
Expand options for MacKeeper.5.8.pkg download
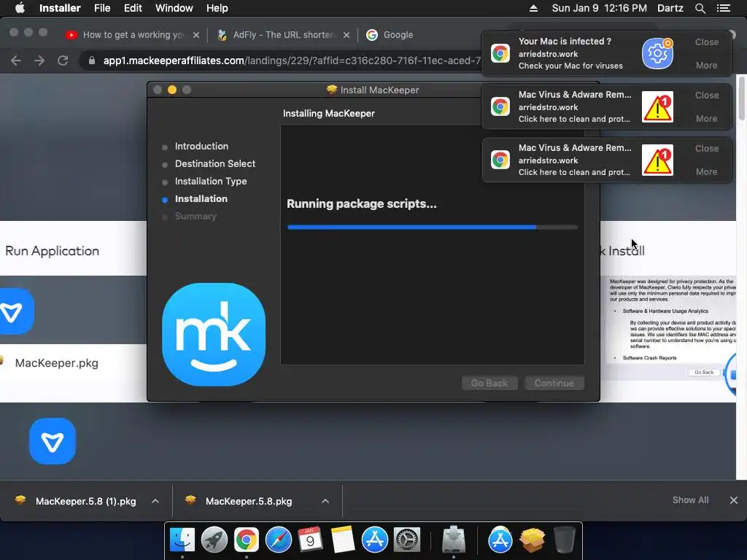click(325, 501)
